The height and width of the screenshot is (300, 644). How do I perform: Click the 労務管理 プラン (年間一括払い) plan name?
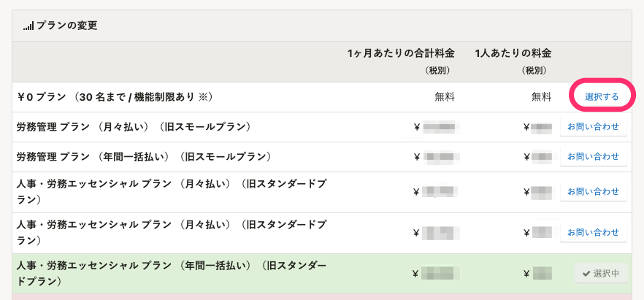tap(144, 157)
